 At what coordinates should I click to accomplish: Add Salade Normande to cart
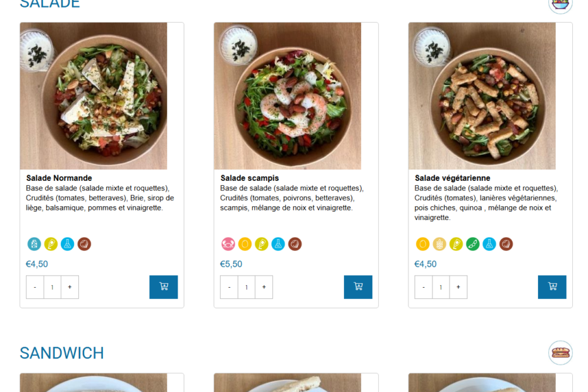(163, 286)
